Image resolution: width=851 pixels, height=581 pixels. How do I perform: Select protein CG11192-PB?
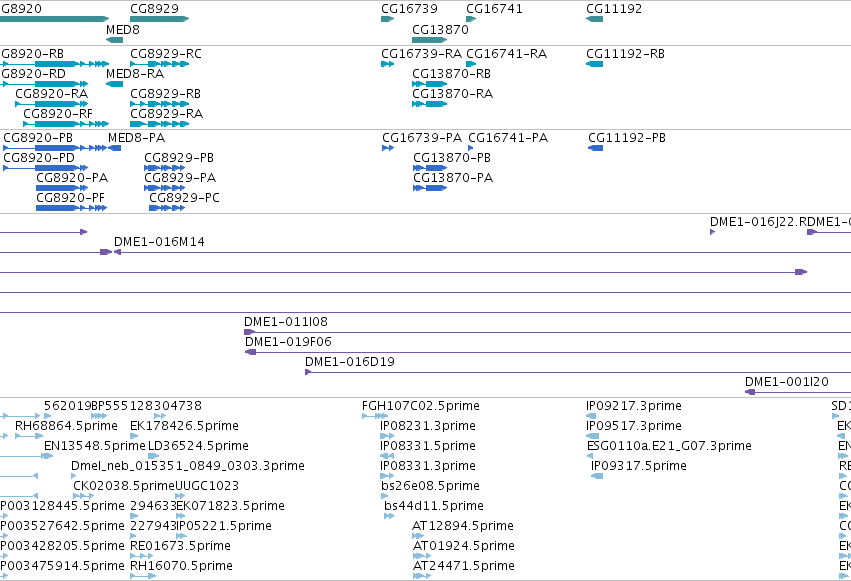pyautogui.click(x=627, y=138)
